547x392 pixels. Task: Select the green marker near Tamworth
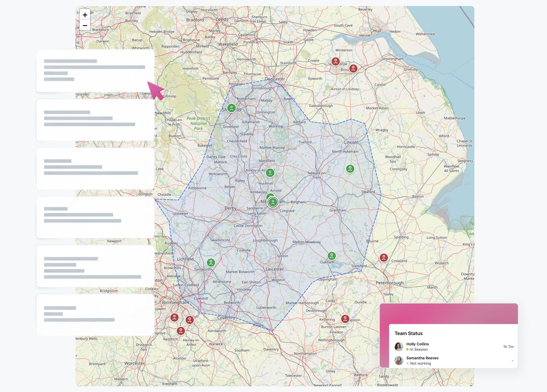click(x=211, y=262)
